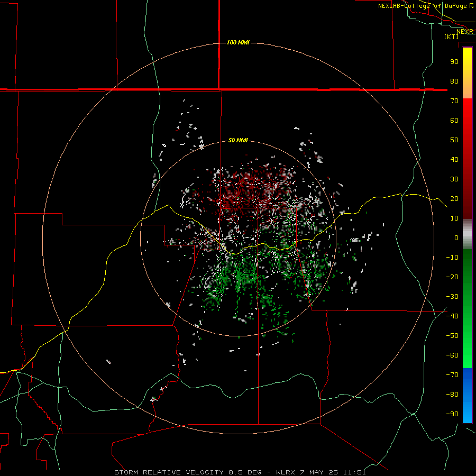
Task: Click the 30 value on velocity scale
Action: coord(454,179)
